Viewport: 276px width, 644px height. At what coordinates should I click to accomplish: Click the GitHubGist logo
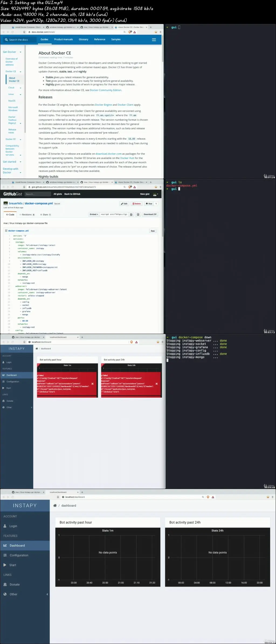tap(13, 194)
